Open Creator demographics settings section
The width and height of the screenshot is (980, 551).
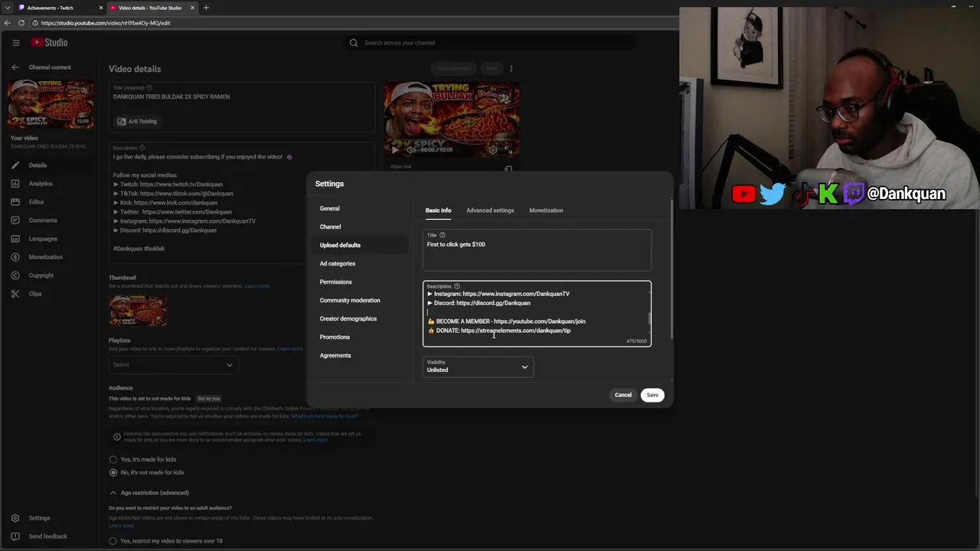(360, 318)
